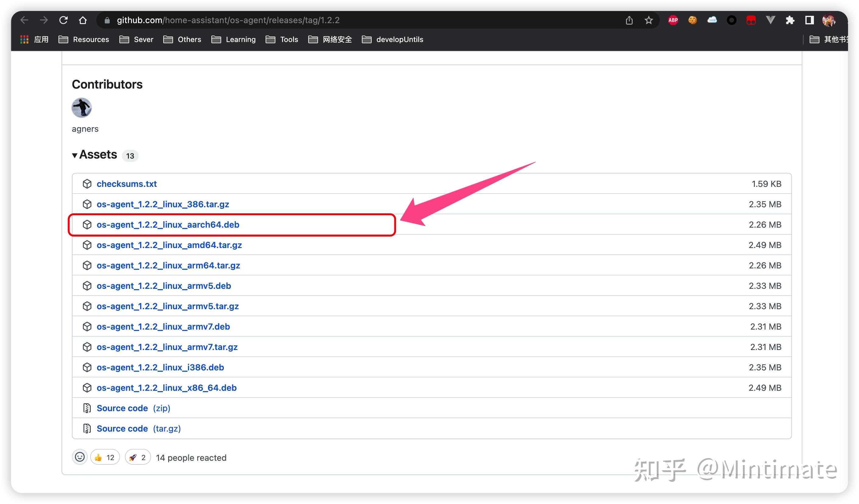Click the site lock icon in address bar
Screen dimensions: 859x504
pos(107,20)
